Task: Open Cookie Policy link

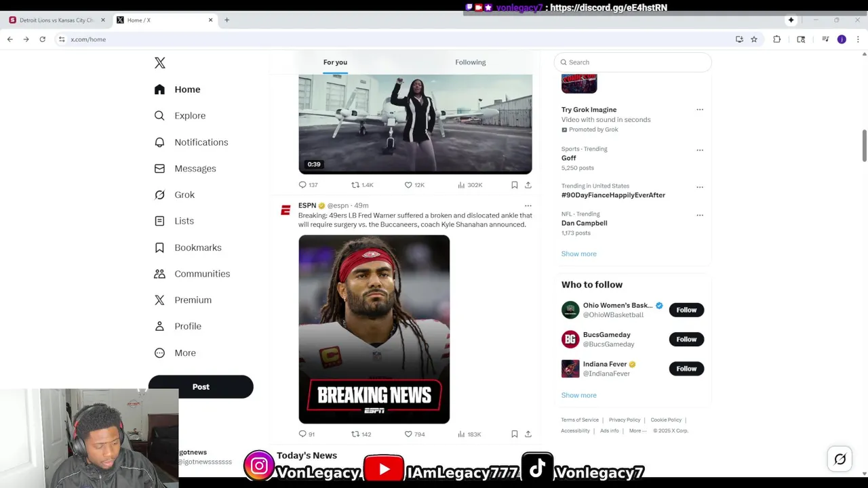Action: [x=666, y=420]
